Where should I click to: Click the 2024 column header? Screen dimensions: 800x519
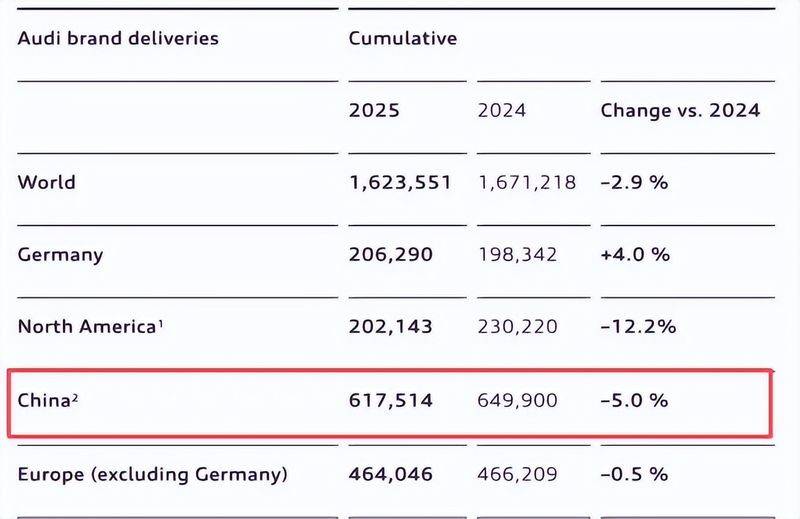pos(502,110)
